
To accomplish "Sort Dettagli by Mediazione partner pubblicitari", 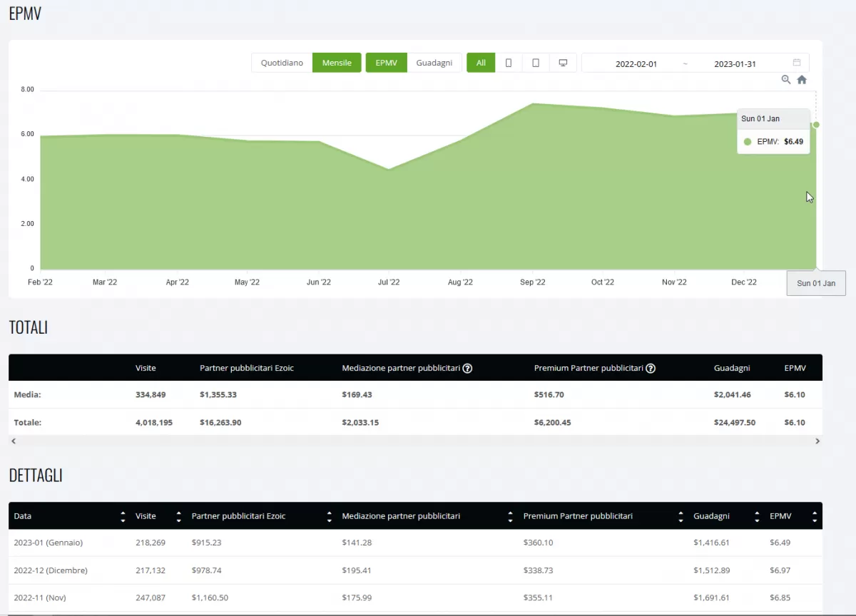I will (x=510, y=516).
